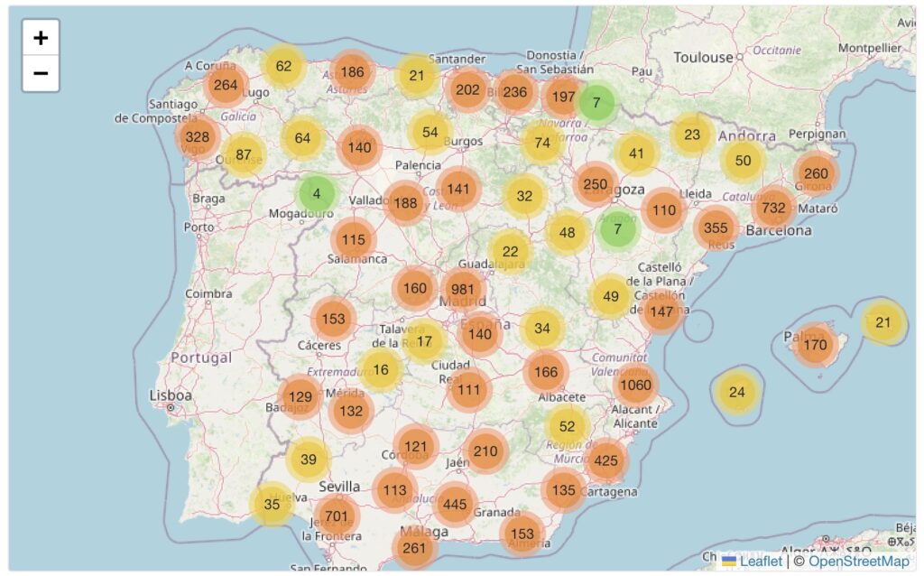Click the zoom out minus button
924x576 pixels.
tap(41, 73)
